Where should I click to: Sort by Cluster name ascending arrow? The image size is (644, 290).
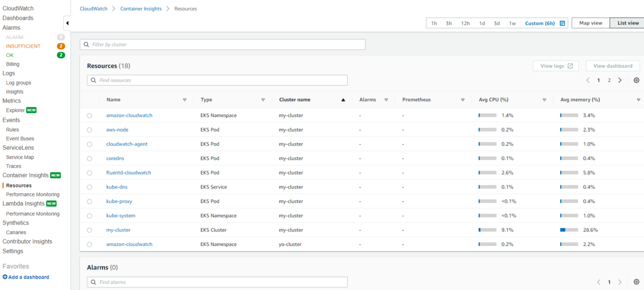point(343,100)
